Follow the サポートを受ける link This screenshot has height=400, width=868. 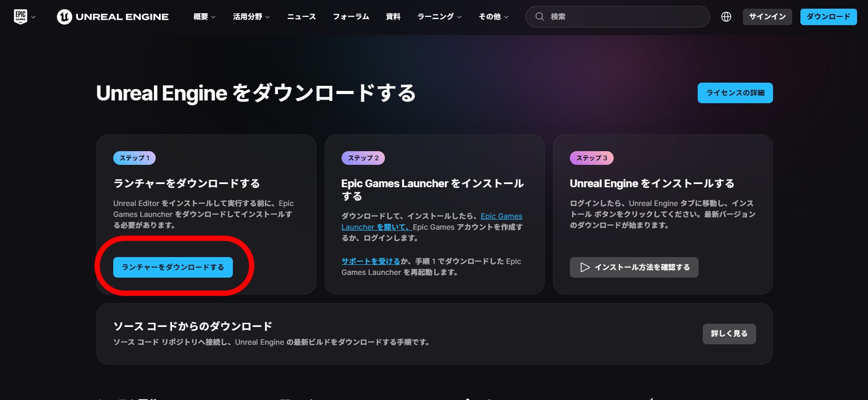pos(371,261)
